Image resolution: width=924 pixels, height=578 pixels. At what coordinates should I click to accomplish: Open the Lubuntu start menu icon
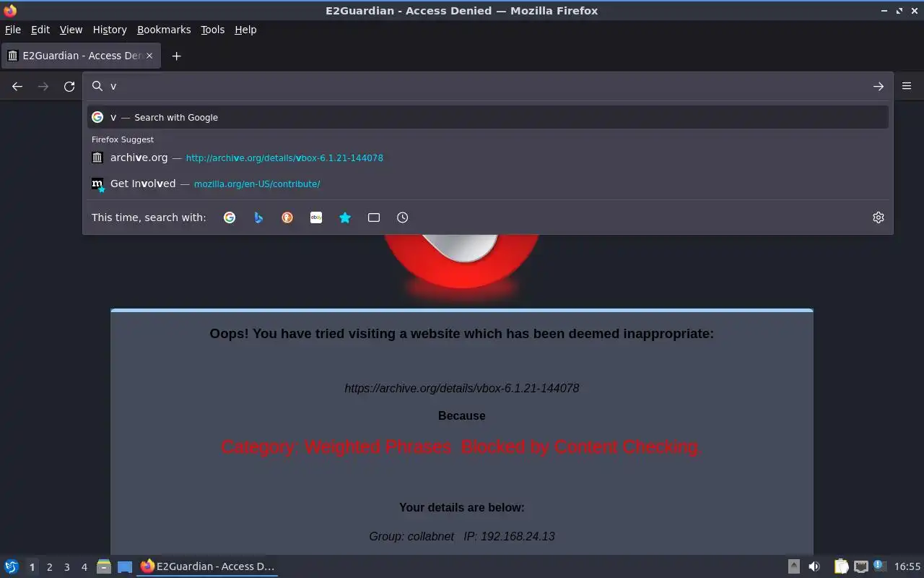click(12, 566)
